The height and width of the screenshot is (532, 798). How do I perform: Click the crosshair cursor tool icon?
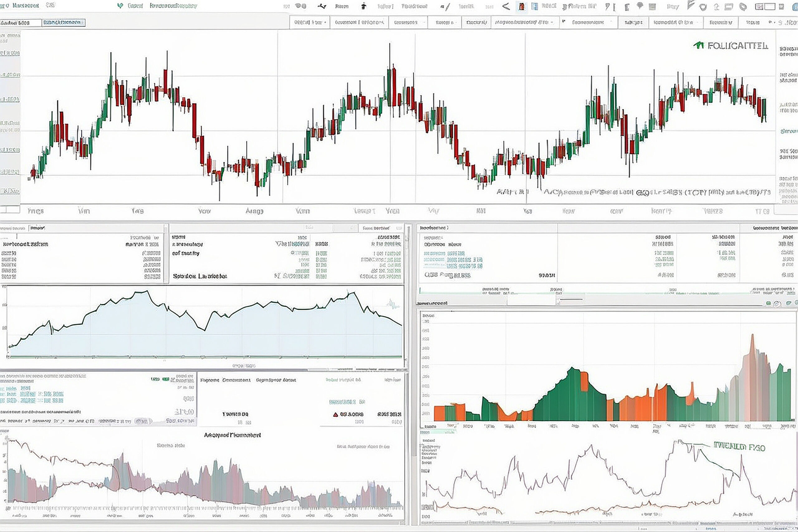(x=363, y=6)
